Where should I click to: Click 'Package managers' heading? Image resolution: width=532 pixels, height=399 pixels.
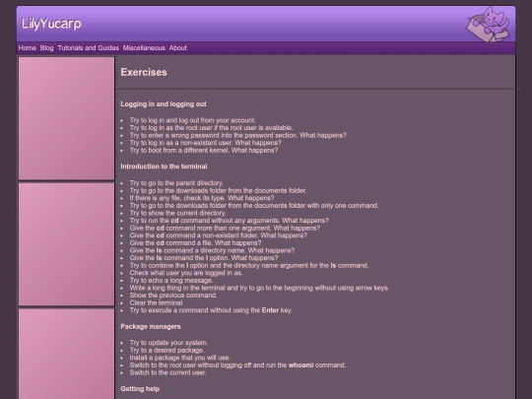tap(151, 327)
